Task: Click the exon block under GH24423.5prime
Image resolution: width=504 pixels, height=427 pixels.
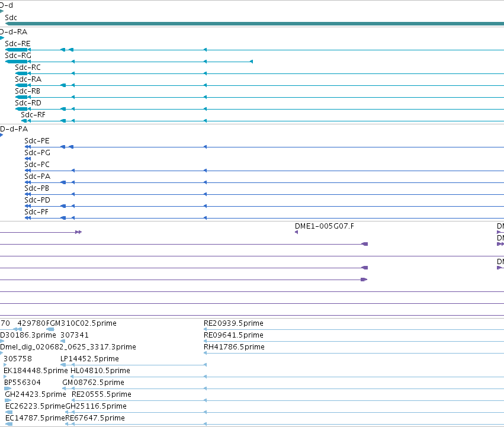Action: pos(8,400)
